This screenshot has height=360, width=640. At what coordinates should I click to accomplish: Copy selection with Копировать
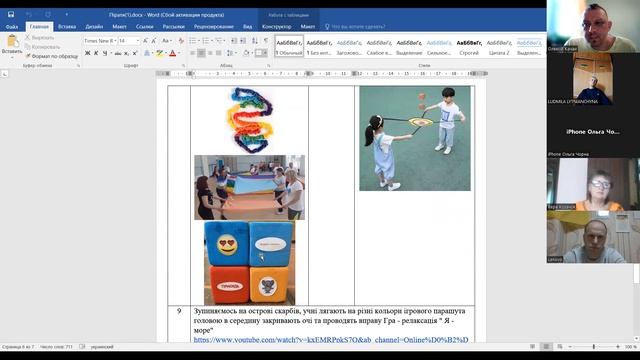(x=42, y=47)
